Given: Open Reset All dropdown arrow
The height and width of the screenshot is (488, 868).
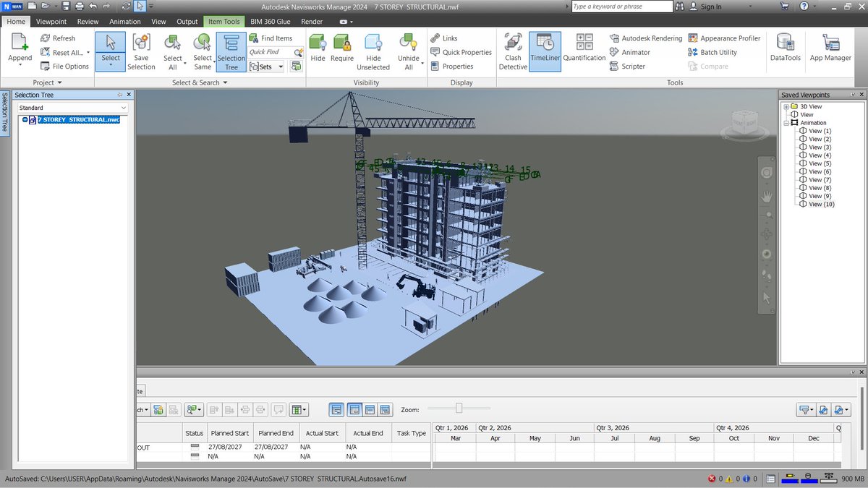Looking at the screenshot, I should tap(88, 53).
